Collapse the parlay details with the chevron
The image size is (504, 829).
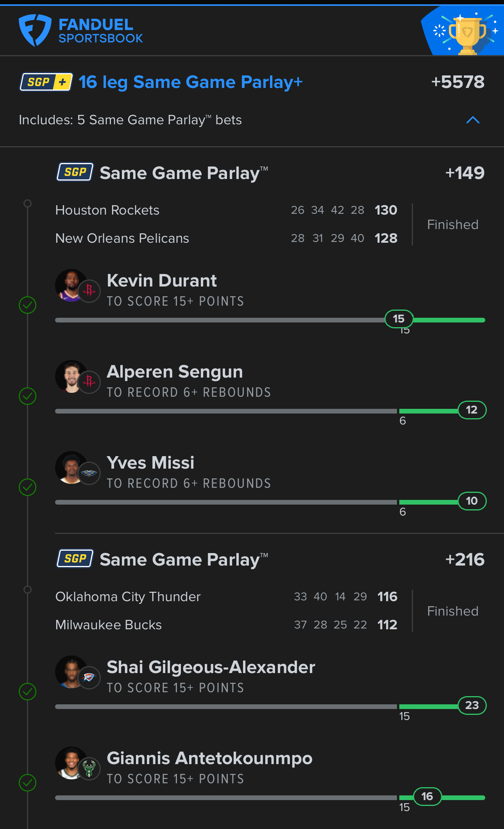[473, 120]
